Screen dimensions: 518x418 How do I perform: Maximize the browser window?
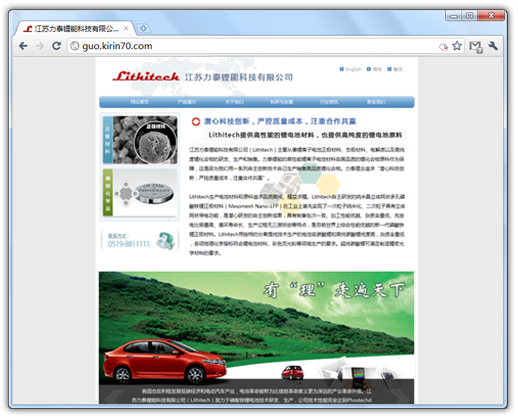click(x=469, y=16)
